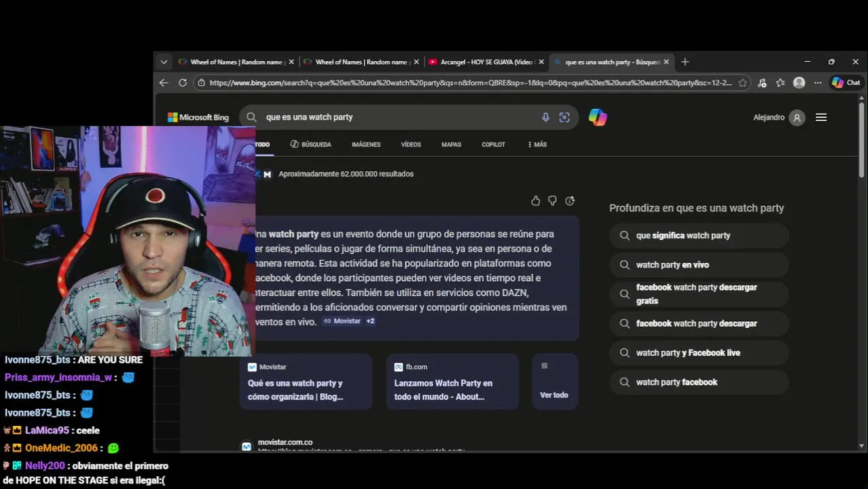Open the browser extensions icon
Viewport: 868px width, 489px height.
click(x=762, y=83)
